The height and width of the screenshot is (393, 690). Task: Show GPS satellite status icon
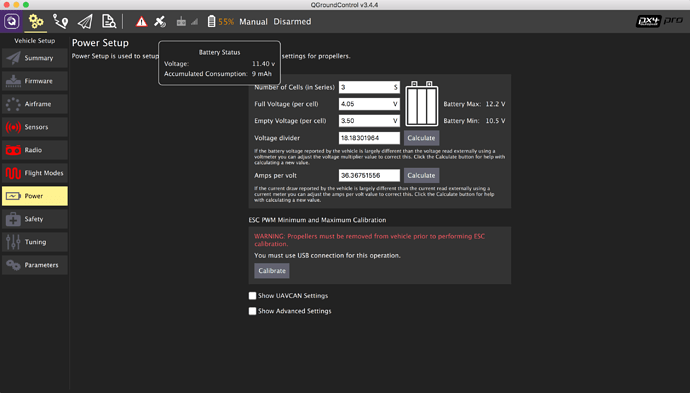coord(160,21)
